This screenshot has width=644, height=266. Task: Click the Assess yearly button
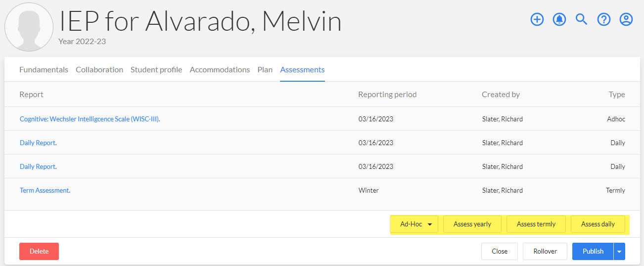click(472, 224)
